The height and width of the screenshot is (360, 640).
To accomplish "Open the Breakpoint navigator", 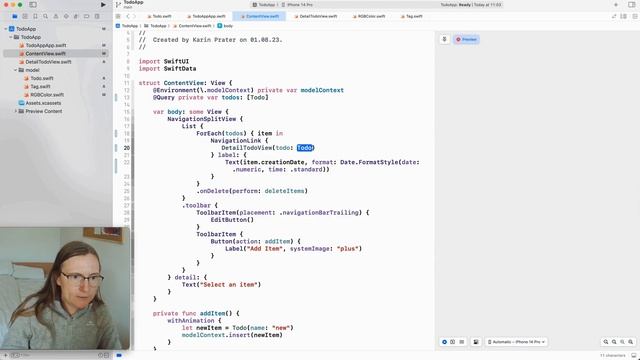I will tap(87, 16).
